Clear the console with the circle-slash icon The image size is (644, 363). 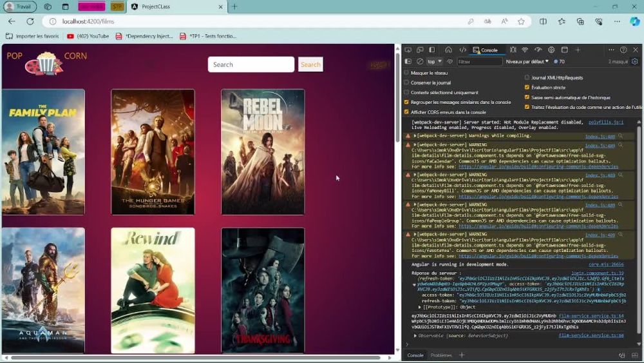420,62
